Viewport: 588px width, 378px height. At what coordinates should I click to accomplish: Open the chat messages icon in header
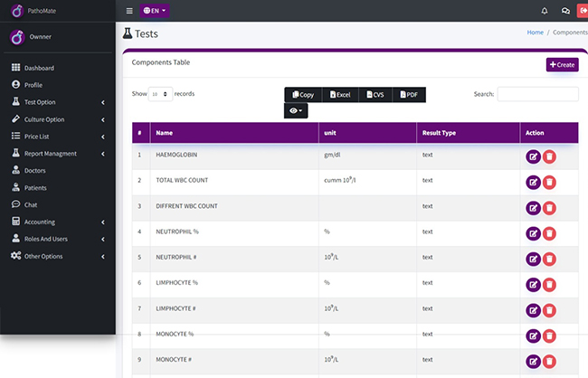(x=565, y=11)
